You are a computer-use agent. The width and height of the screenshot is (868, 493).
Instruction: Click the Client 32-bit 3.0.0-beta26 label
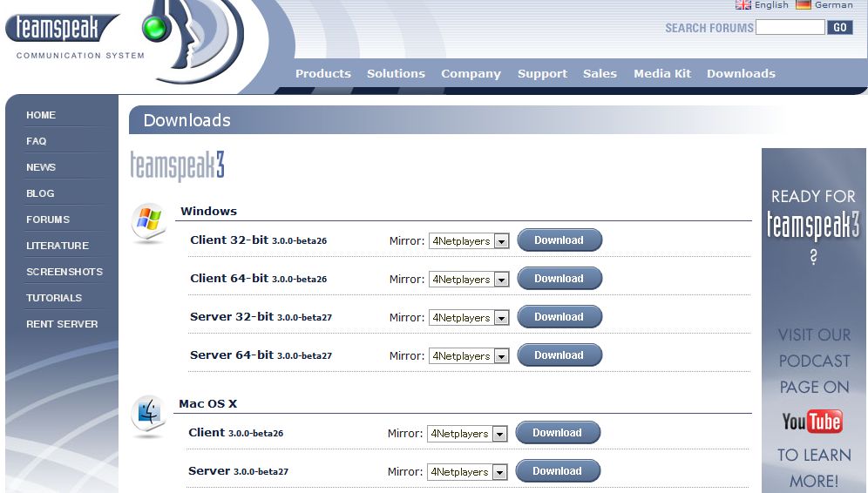(259, 240)
